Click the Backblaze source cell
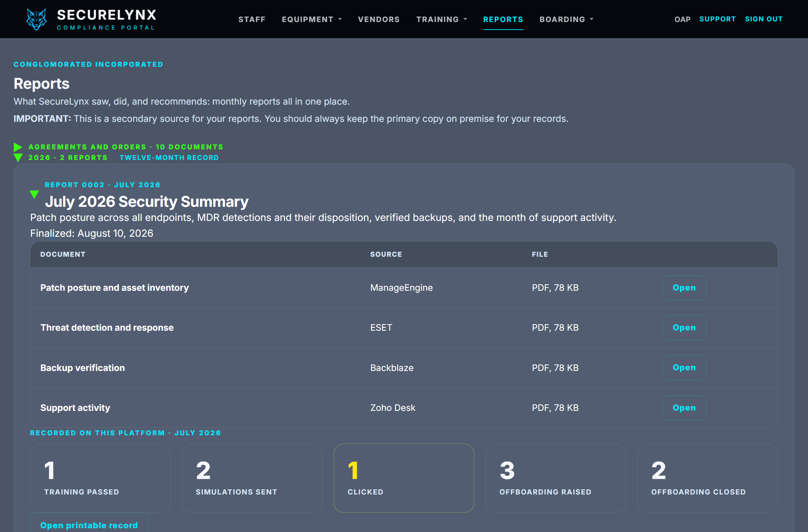Viewport: 808px width, 532px height. [x=392, y=368]
